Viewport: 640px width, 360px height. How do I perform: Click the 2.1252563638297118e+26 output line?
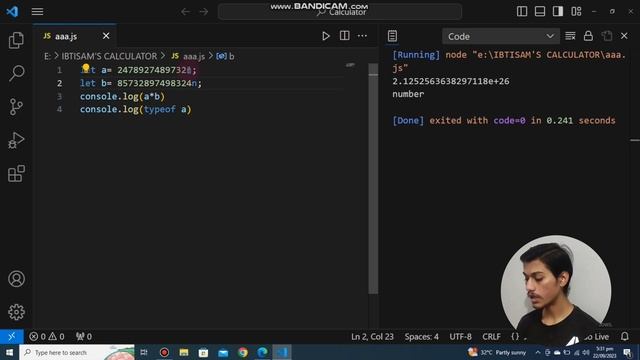pos(451,81)
